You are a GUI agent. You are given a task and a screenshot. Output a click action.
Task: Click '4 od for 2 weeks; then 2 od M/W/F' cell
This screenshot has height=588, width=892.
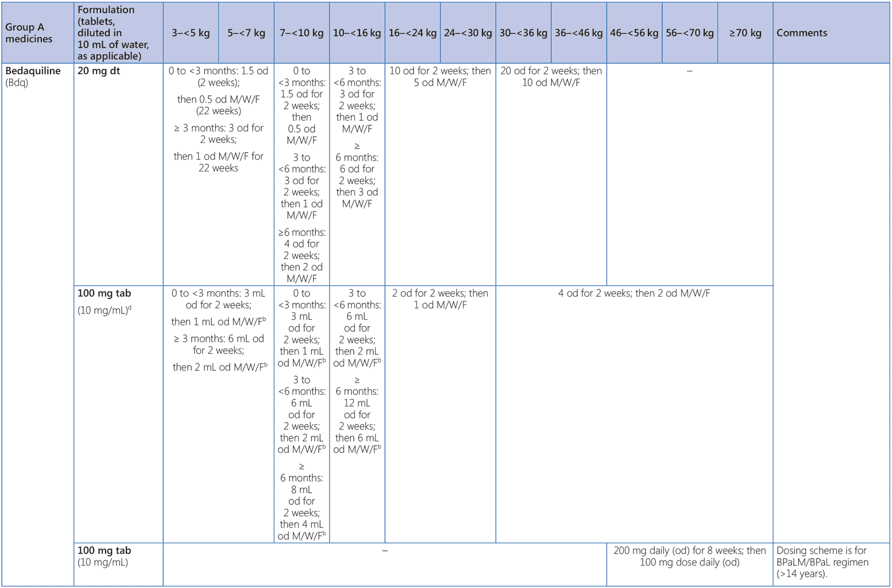634,414
